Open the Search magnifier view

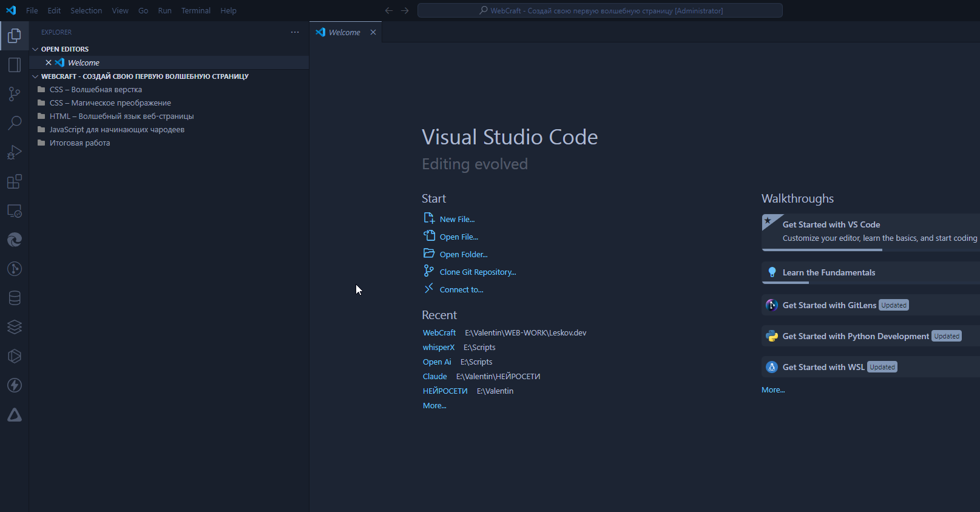click(x=15, y=123)
